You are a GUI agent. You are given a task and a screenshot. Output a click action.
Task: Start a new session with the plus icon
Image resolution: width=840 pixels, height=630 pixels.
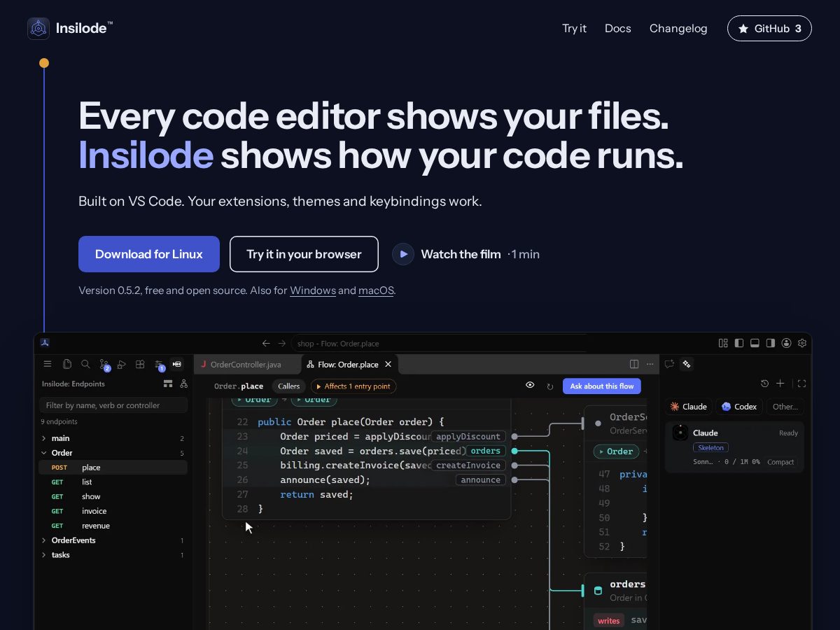(780, 384)
